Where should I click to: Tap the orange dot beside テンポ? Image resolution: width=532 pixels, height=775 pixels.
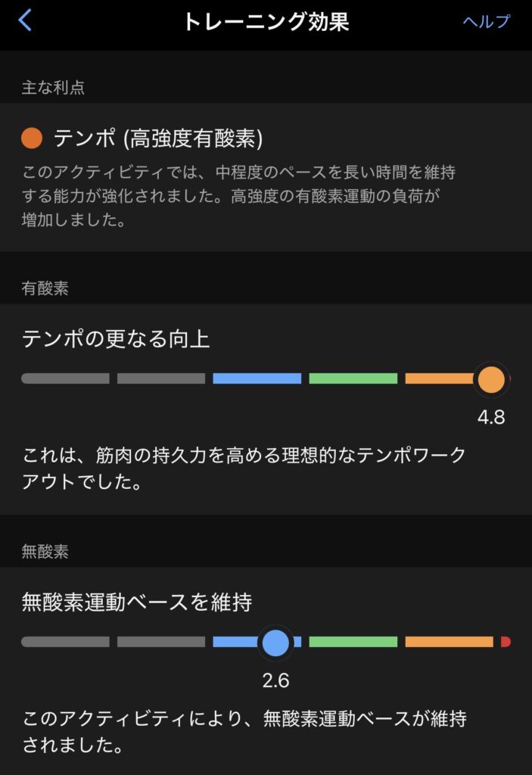pyautogui.click(x=32, y=138)
